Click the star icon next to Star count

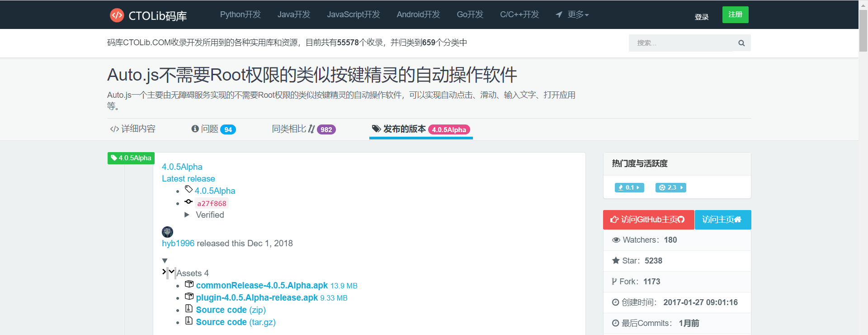pos(616,260)
